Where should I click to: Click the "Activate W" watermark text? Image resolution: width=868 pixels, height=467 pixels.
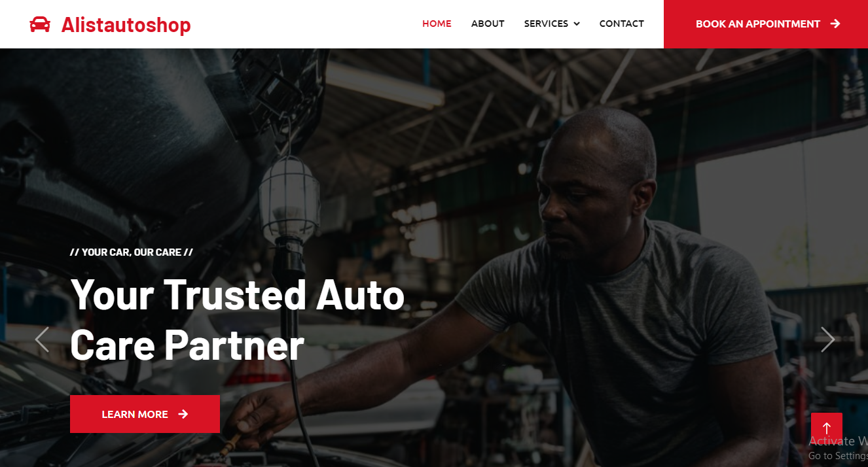pyautogui.click(x=838, y=441)
